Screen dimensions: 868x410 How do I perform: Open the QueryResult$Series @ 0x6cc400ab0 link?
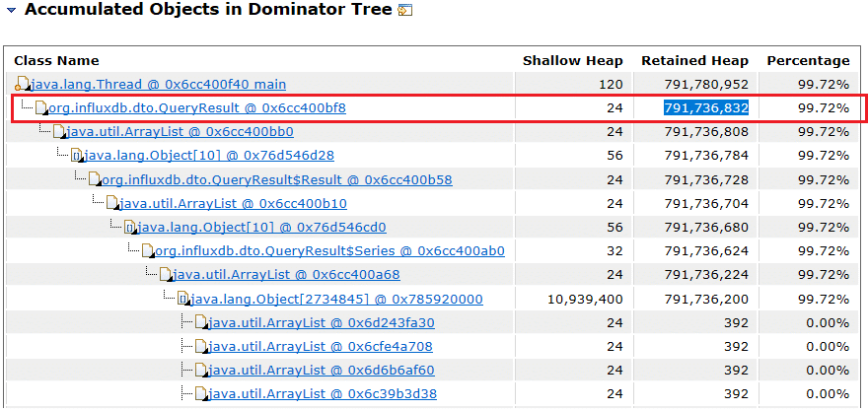(329, 251)
